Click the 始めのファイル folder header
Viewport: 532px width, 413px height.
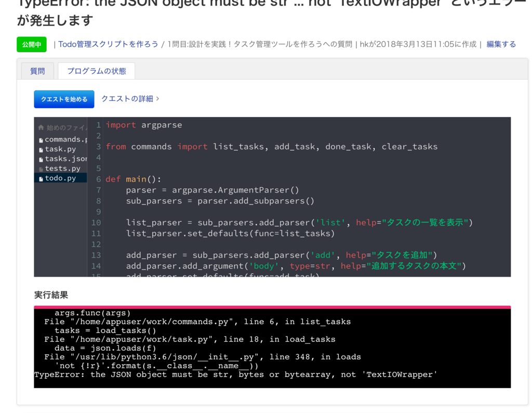(62, 128)
